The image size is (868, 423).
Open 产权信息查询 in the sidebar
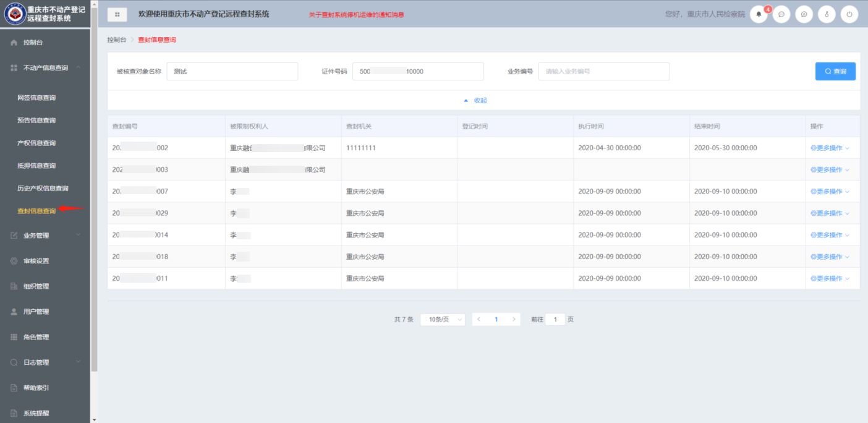coord(36,143)
